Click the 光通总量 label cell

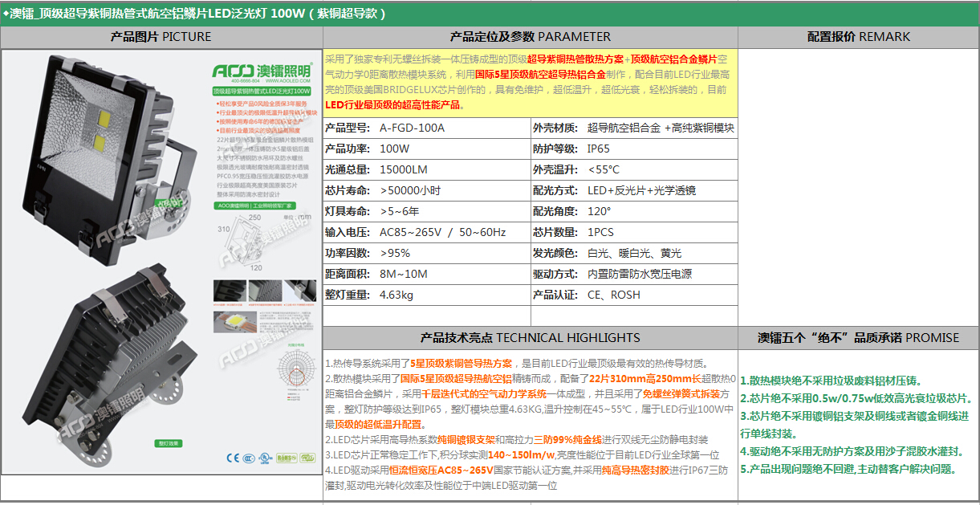pyautogui.click(x=348, y=170)
